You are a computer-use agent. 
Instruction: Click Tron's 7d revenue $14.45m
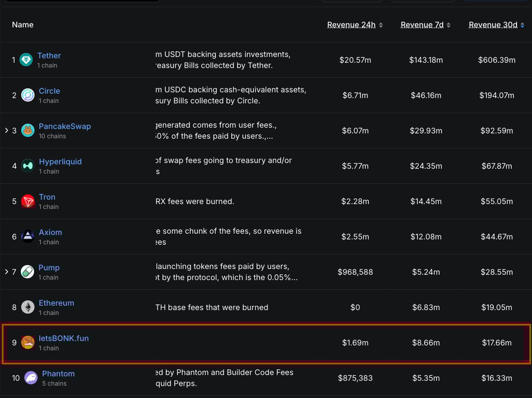426,201
